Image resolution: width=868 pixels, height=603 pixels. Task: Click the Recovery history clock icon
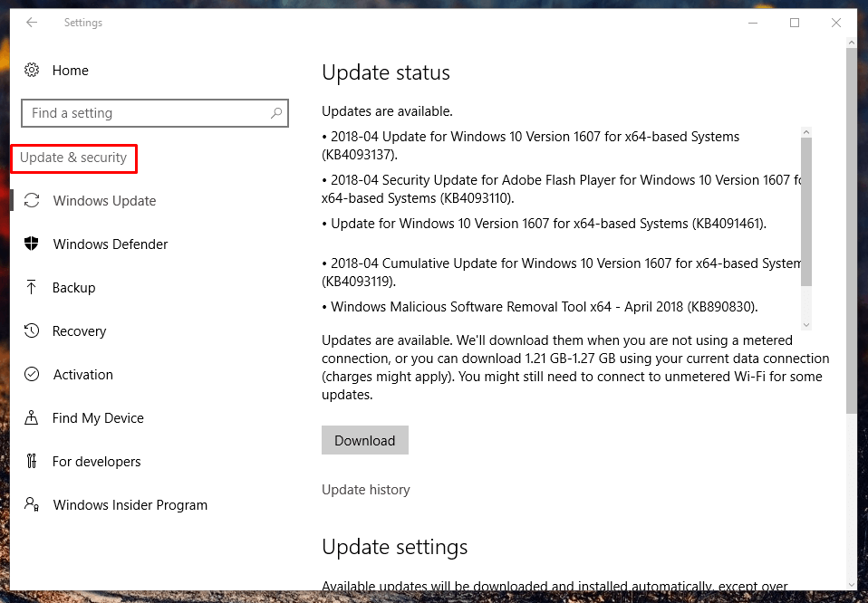pos(32,330)
